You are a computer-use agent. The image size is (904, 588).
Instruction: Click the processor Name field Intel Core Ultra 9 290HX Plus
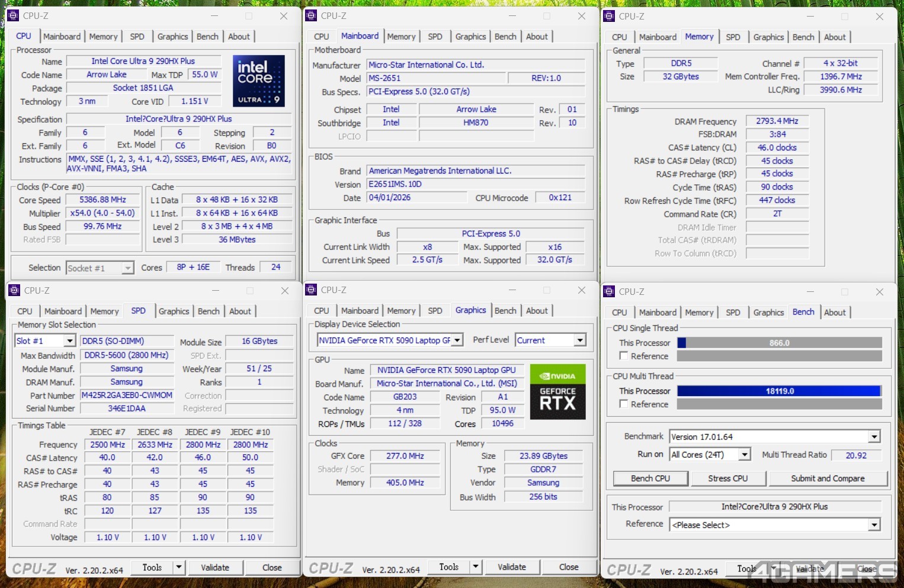pyautogui.click(x=143, y=61)
